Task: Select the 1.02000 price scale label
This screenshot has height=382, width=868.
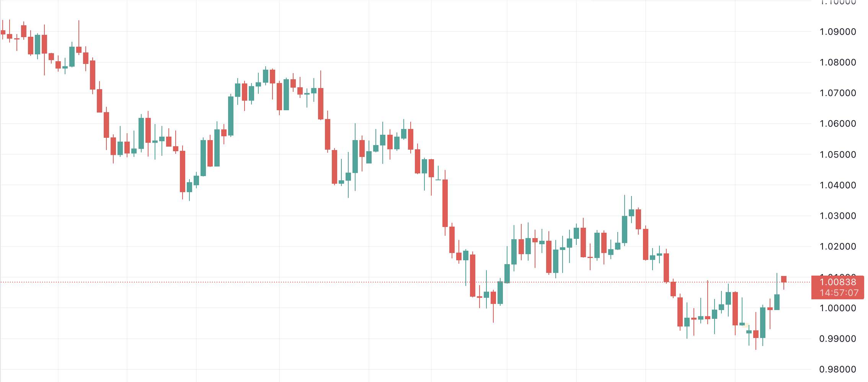Action: click(x=837, y=247)
